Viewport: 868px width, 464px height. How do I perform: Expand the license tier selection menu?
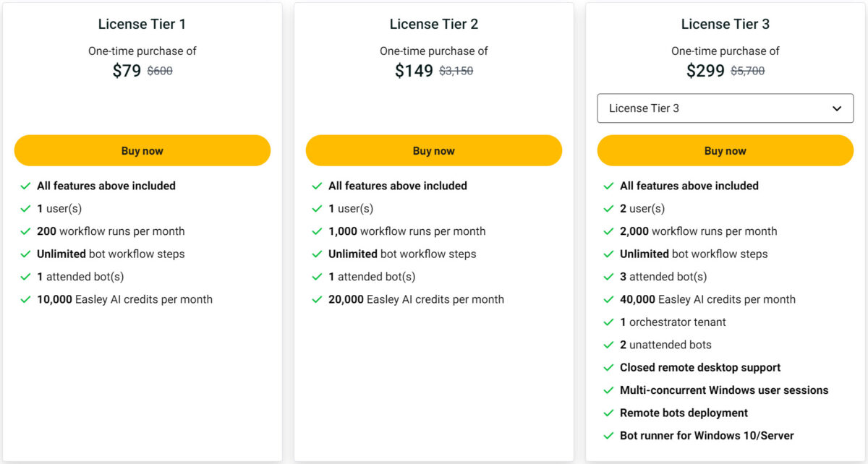(726, 108)
